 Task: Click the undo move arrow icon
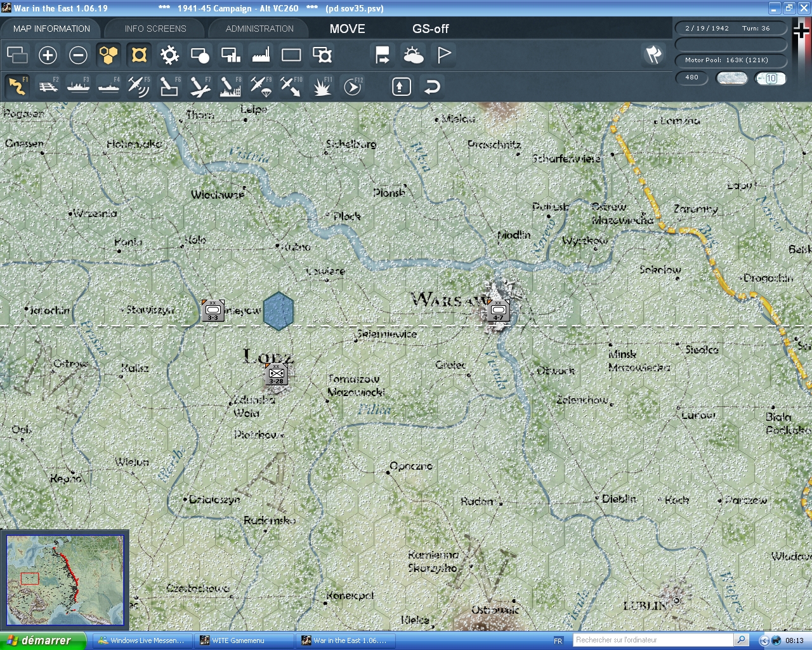(432, 86)
